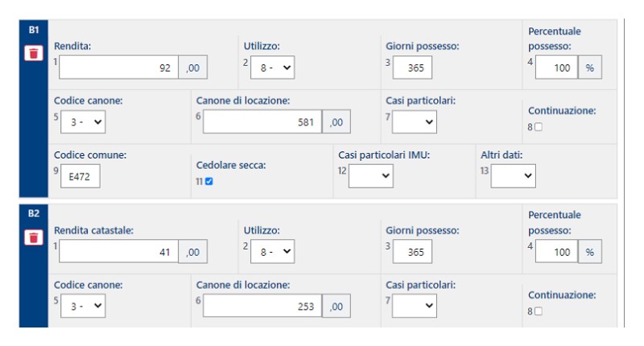
Task: Open Utilizzo dropdown in B1
Action: click(x=273, y=68)
